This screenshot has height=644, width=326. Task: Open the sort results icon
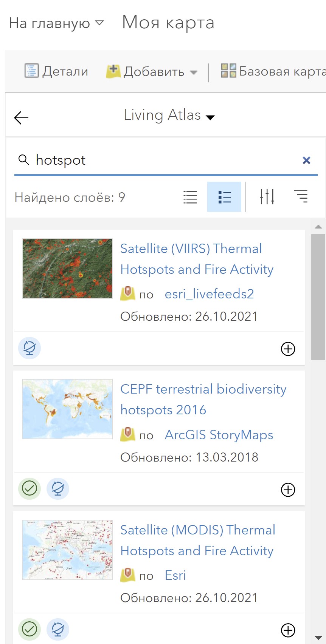point(301,197)
